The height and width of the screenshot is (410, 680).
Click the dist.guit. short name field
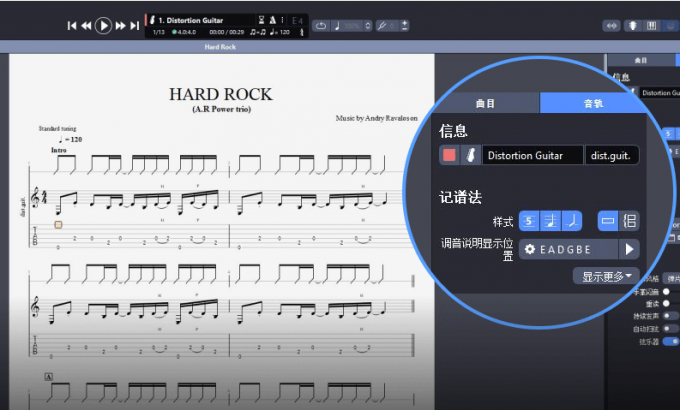pos(611,155)
